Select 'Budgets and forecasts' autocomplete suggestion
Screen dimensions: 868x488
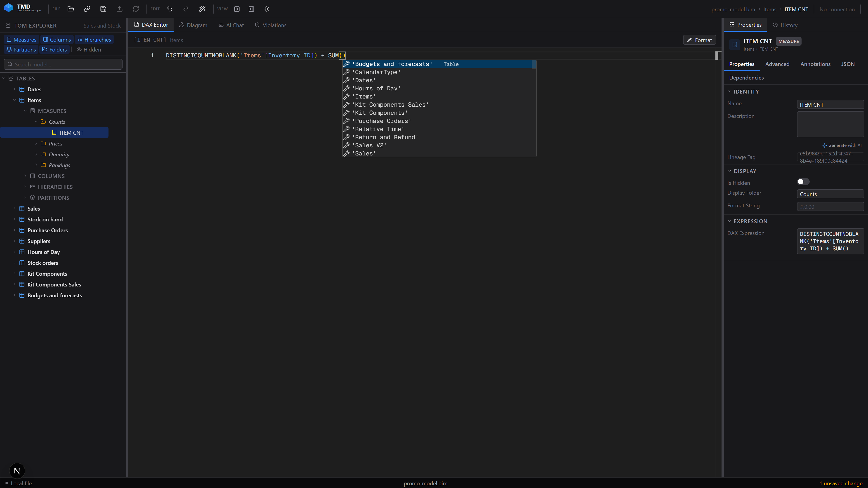point(437,64)
